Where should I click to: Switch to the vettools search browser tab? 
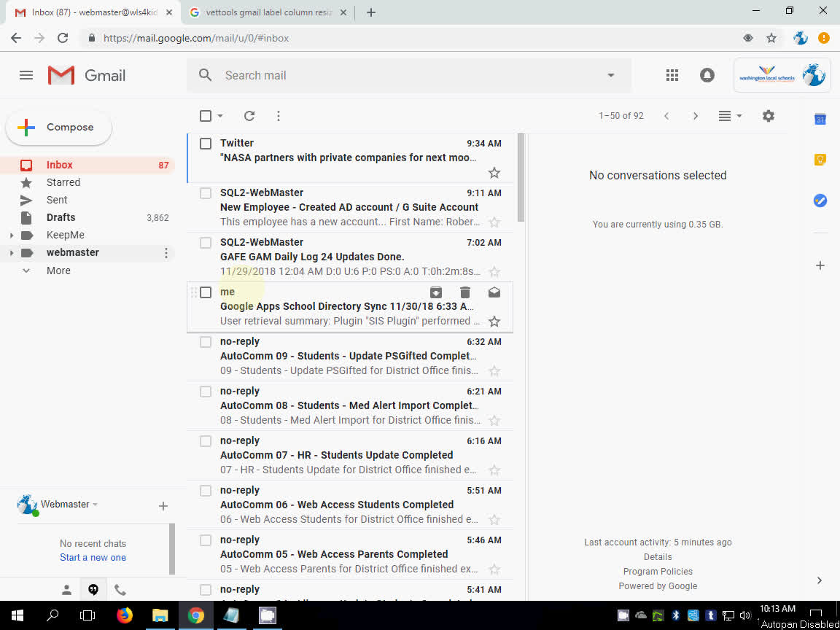click(262, 12)
